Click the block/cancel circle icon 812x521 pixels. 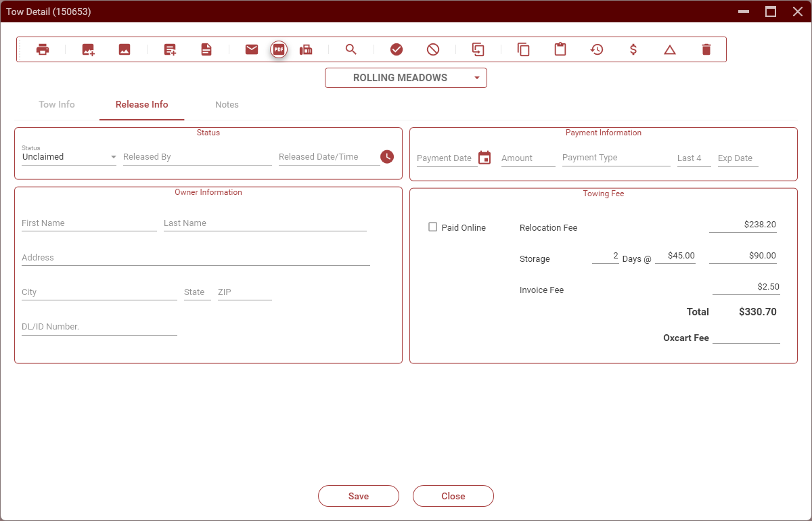pos(433,49)
